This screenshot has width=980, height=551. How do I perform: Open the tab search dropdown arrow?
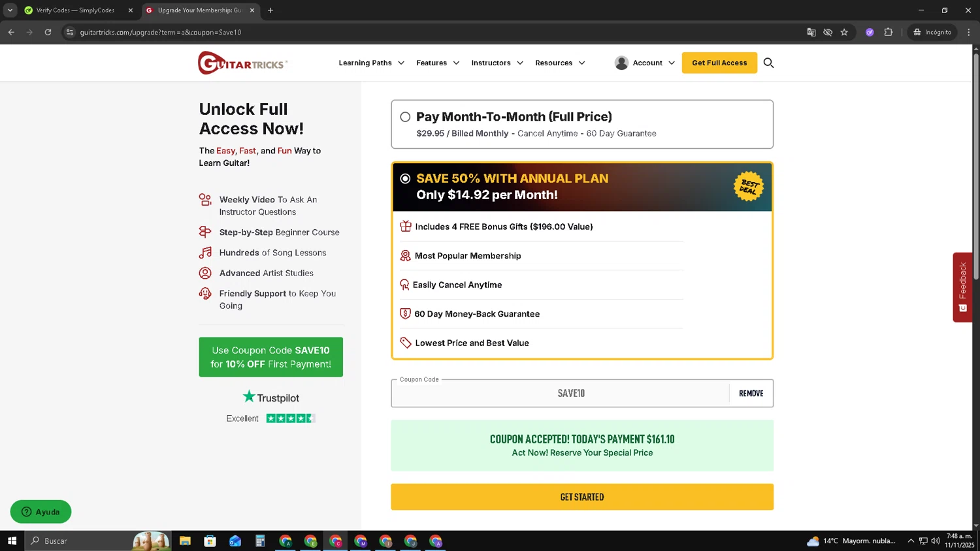pyautogui.click(x=10, y=10)
